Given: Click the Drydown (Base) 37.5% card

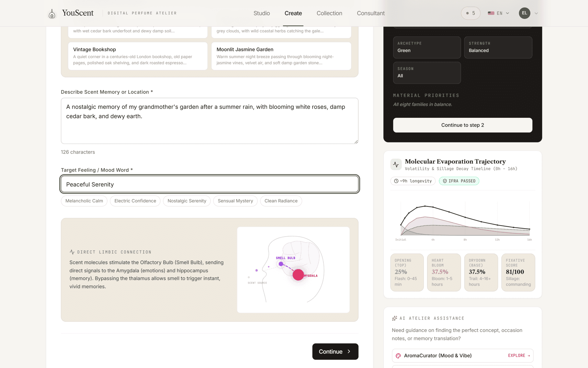Looking at the screenshot, I should click(x=481, y=272).
